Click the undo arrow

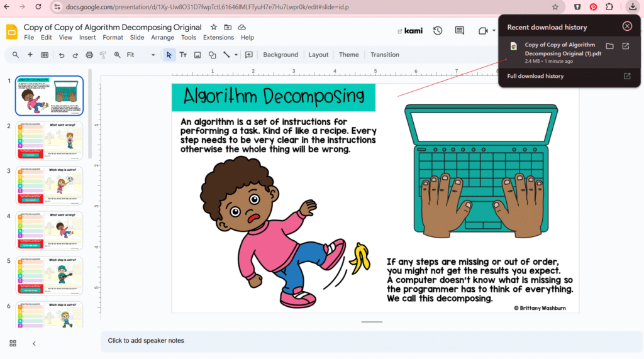point(61,55)
